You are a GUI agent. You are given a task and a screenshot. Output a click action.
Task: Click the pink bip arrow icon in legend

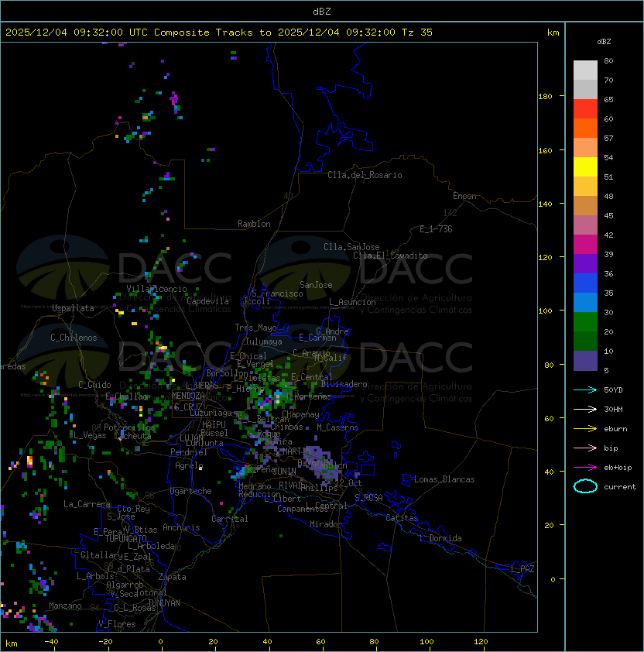(585, 448)
